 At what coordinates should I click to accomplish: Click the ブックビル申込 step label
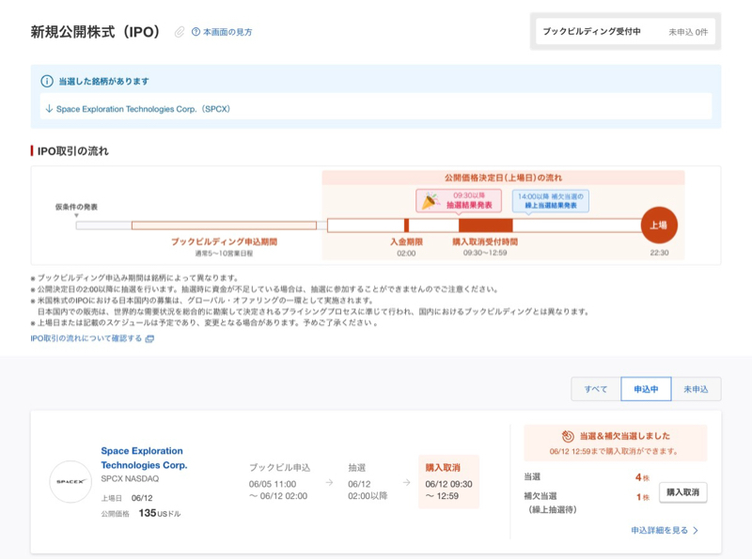point(279,468)
